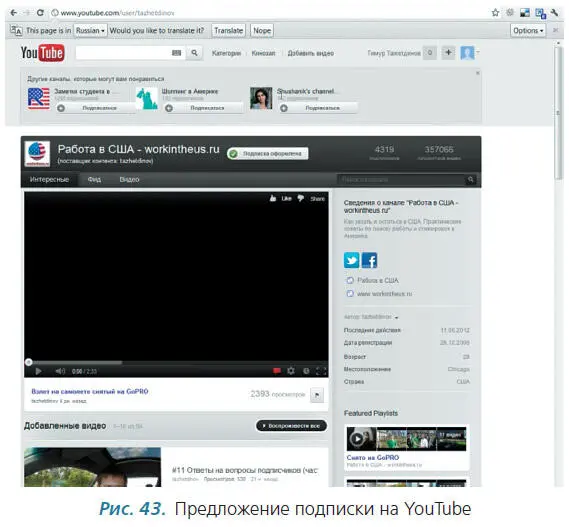Focus the channel search field
Screen dimensions: 569x527
pos(401,180)
